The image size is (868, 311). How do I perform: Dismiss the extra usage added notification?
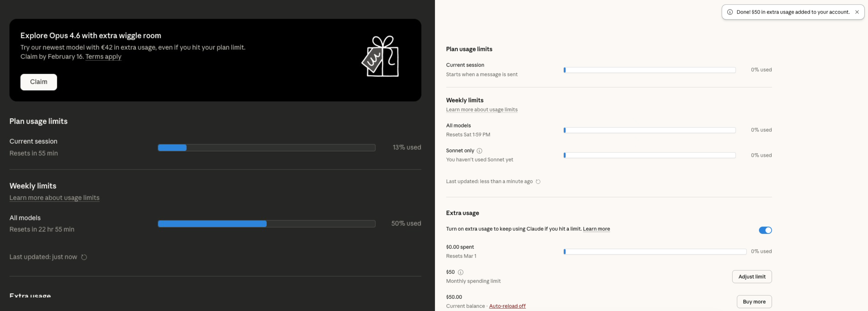(x=857, y=12)
